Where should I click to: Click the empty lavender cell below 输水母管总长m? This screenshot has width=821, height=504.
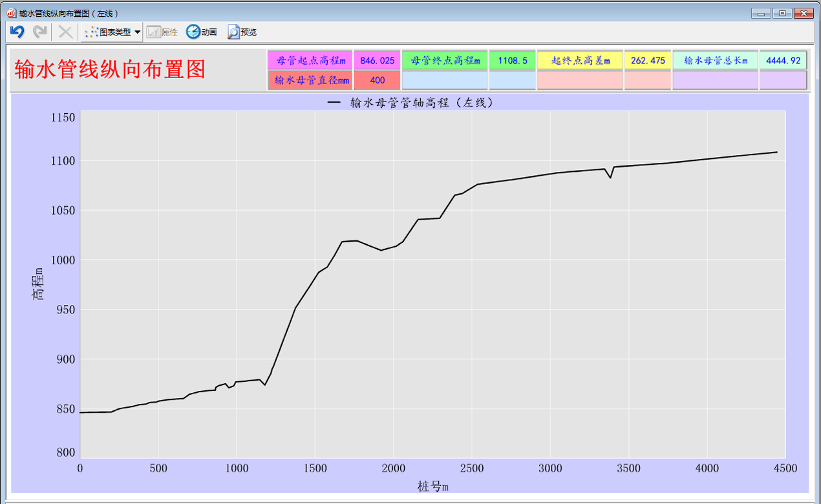tap(716, 80)
